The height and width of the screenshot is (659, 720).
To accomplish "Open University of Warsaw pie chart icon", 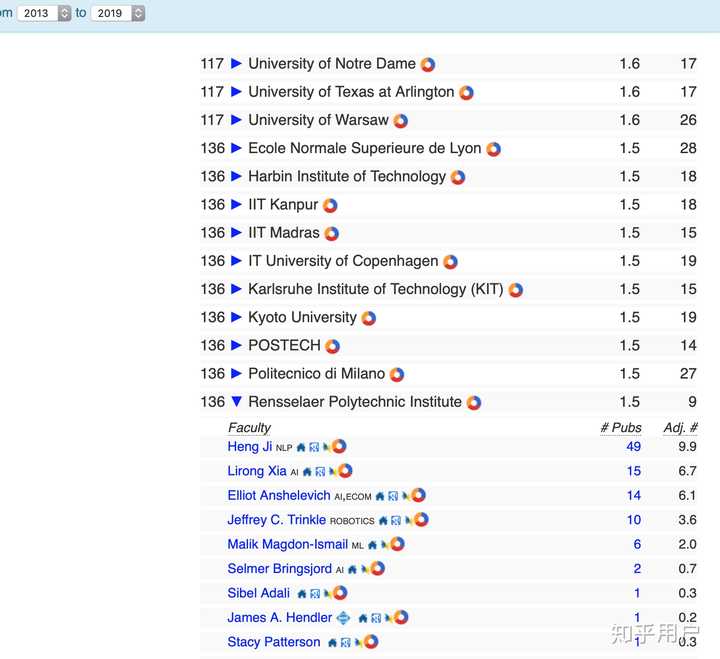I will [x=400, y=121].
